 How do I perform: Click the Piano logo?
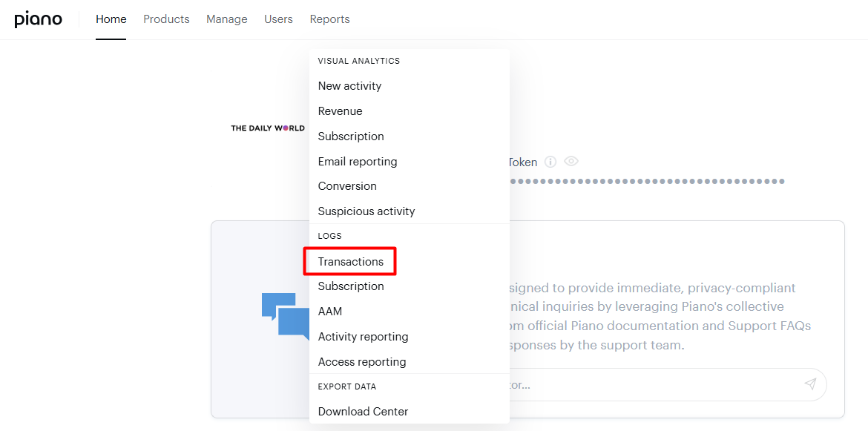coord(38,19)
